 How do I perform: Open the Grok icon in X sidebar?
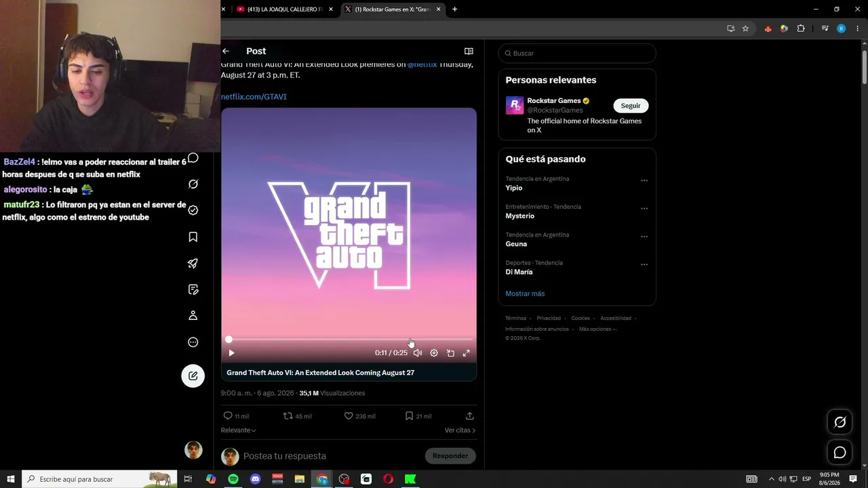click(193, 184)
